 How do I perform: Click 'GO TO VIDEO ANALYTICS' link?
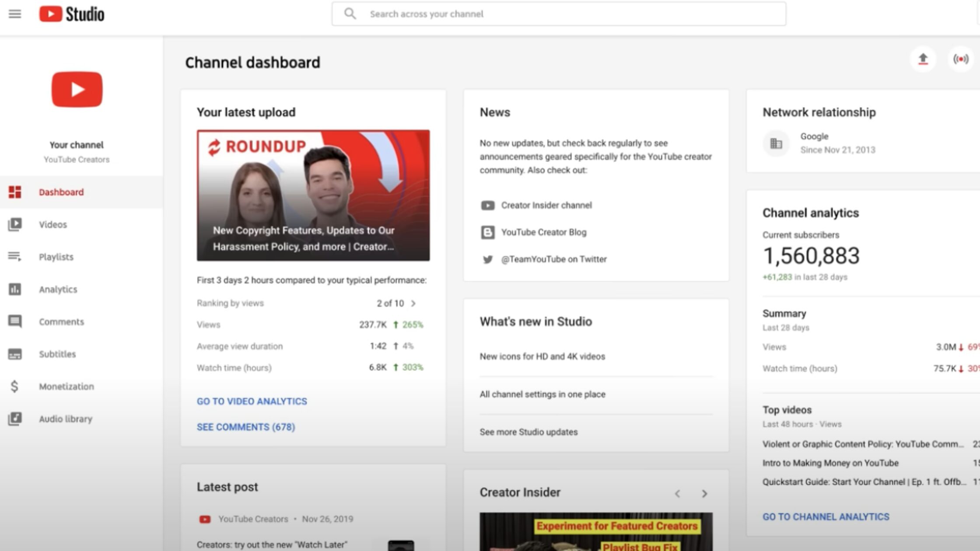[x=252, y=401]
